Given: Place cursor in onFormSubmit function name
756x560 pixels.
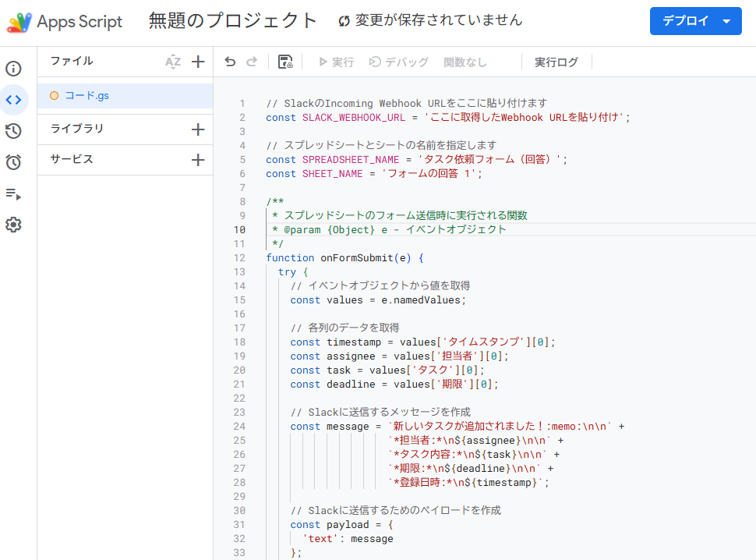Looking at the screenshot, I should click(x=357, y=258).
